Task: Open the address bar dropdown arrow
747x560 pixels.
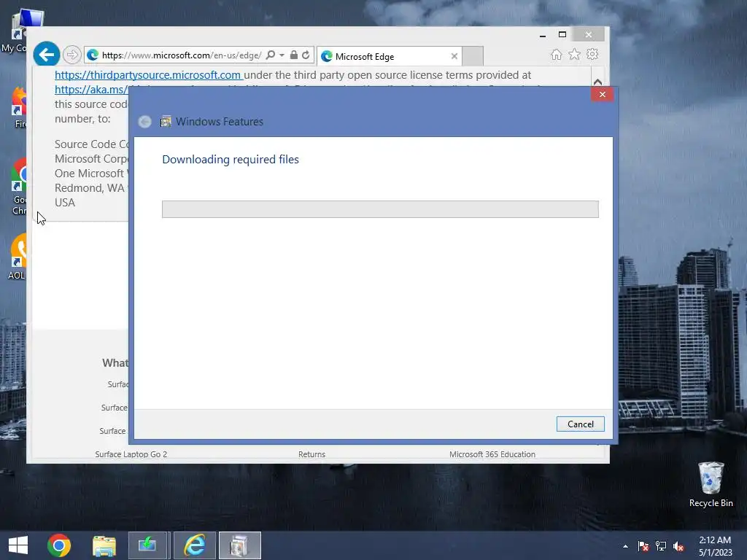Action: [282, 55]
